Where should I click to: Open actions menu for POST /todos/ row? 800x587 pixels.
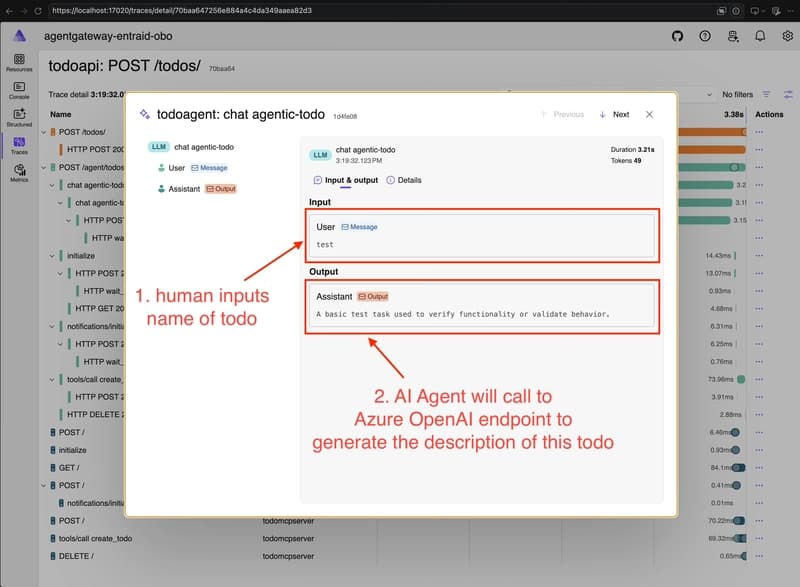(759, 132)
